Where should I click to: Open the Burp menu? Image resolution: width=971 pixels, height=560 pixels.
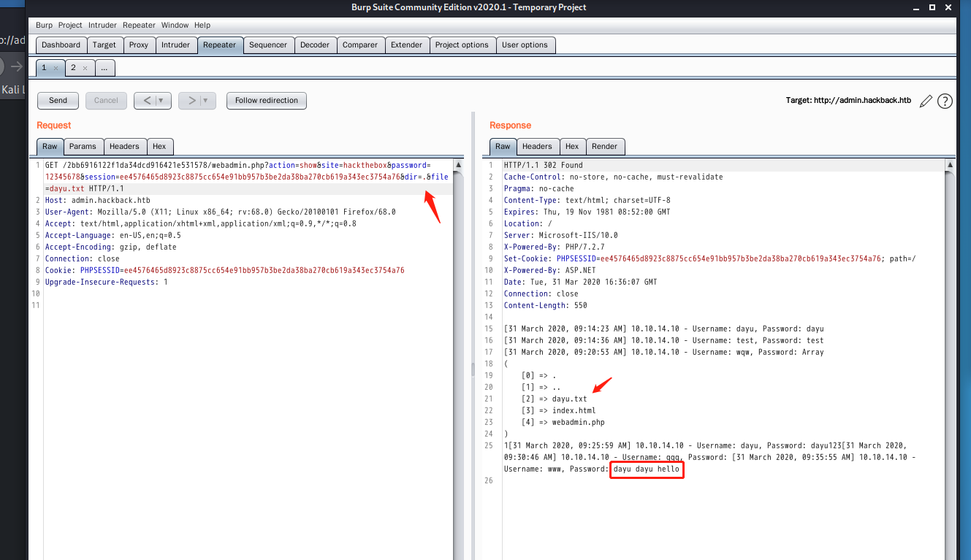point(44,25)
